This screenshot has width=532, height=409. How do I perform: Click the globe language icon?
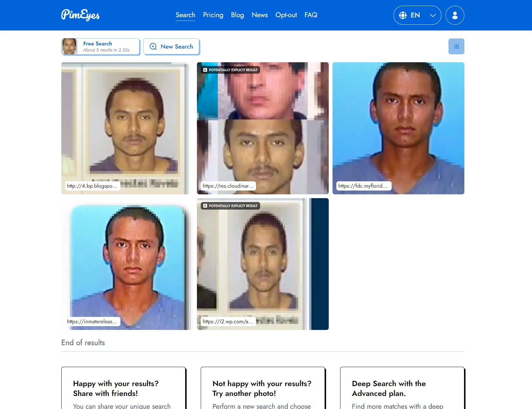pos(403,15)
